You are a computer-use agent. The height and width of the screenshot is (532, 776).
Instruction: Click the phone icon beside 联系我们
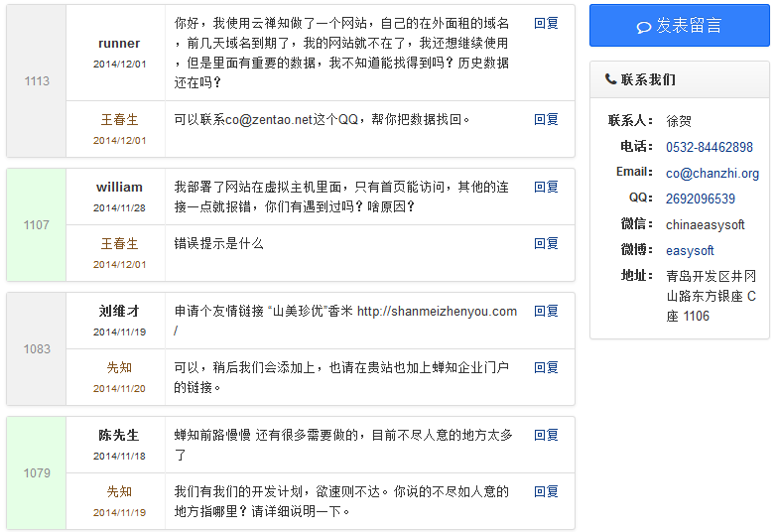(610, 79)
